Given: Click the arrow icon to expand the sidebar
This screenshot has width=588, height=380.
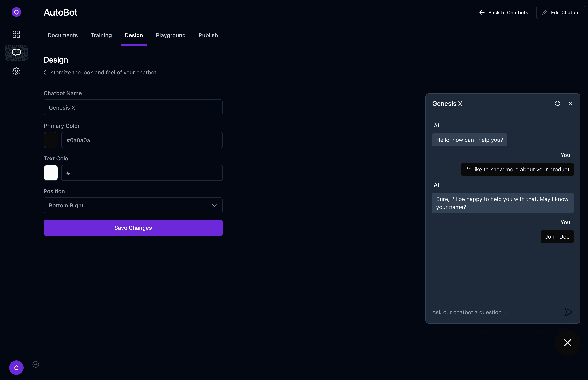Looking at the screenshot, I should click(36, 364).
